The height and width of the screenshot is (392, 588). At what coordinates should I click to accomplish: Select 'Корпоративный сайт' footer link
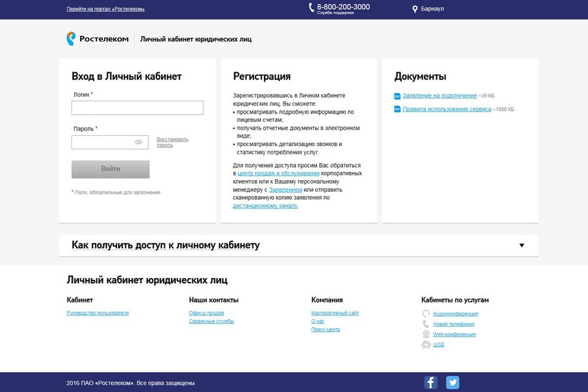tap(335, 313)
